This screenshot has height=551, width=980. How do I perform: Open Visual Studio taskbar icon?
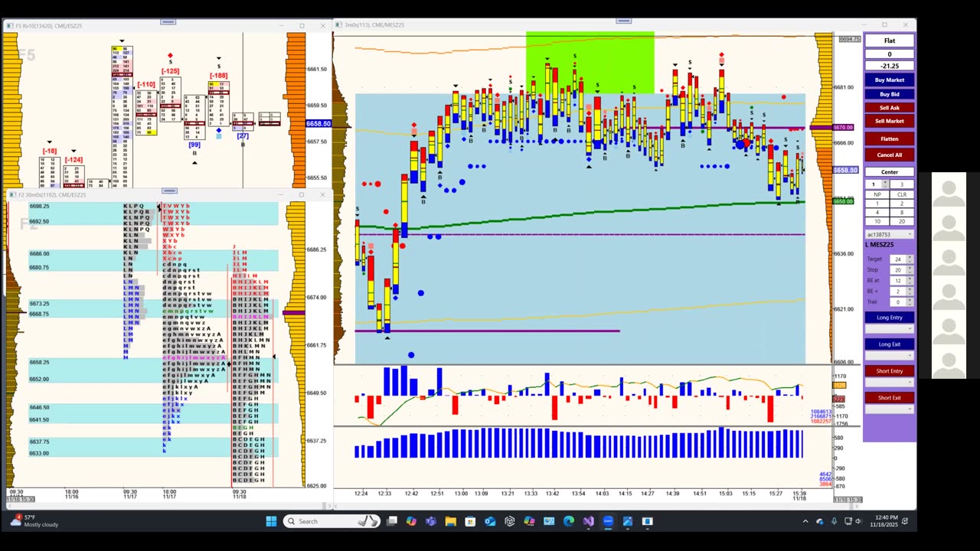pyautogui.click(x=588, y=521)
